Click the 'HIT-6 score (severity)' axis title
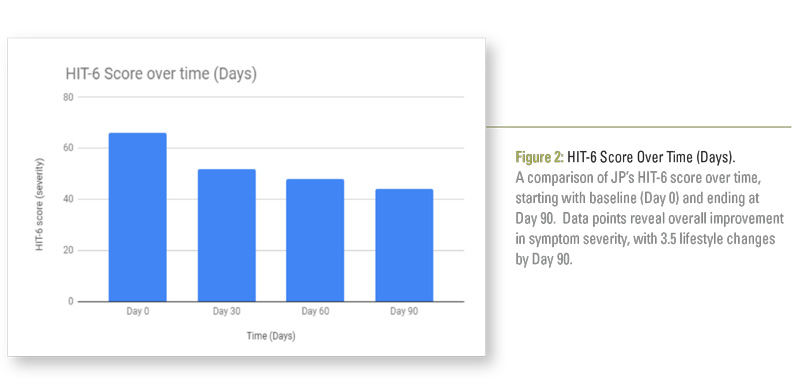This screenshot has height=387, width=800. coord(39,204)
